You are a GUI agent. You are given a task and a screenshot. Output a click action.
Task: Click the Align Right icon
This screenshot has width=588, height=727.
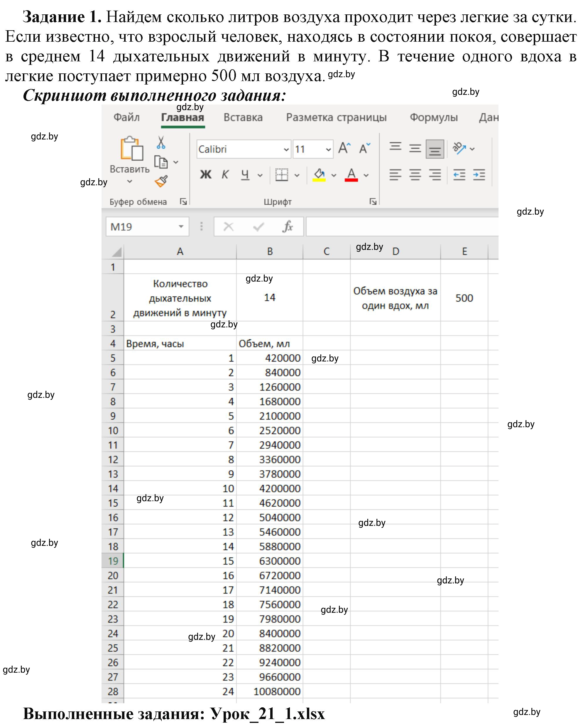435,175
